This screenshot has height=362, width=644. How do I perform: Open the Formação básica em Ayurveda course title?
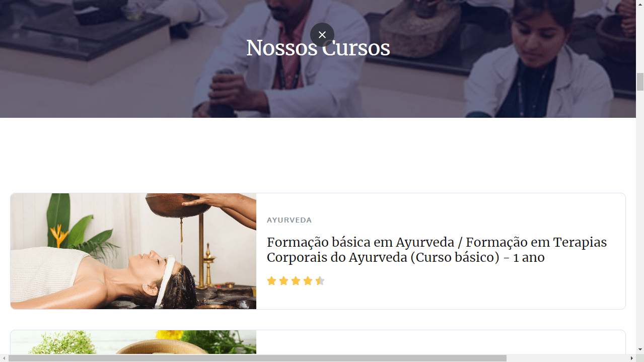[437, 250]
